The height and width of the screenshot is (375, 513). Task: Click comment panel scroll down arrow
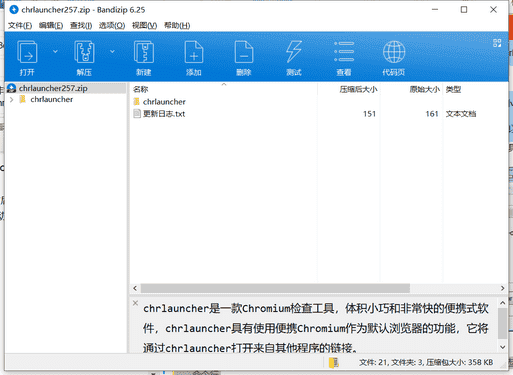point(502,347)
